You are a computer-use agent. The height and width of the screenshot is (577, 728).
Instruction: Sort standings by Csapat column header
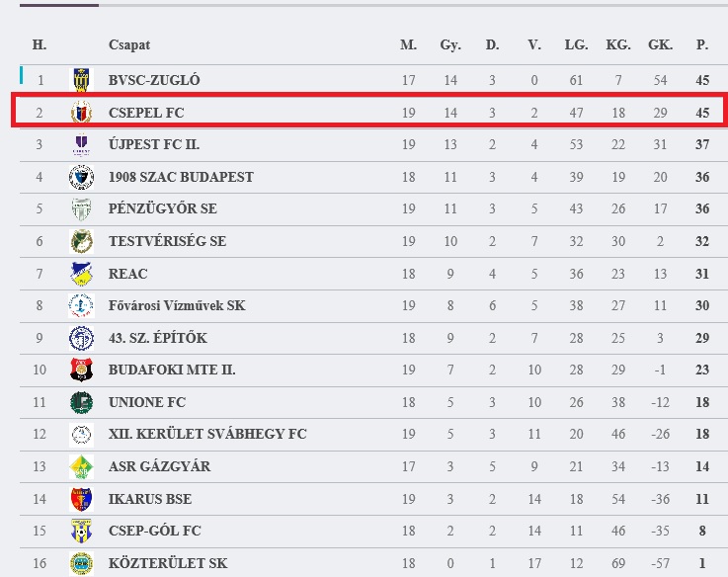tap(129, 45)
